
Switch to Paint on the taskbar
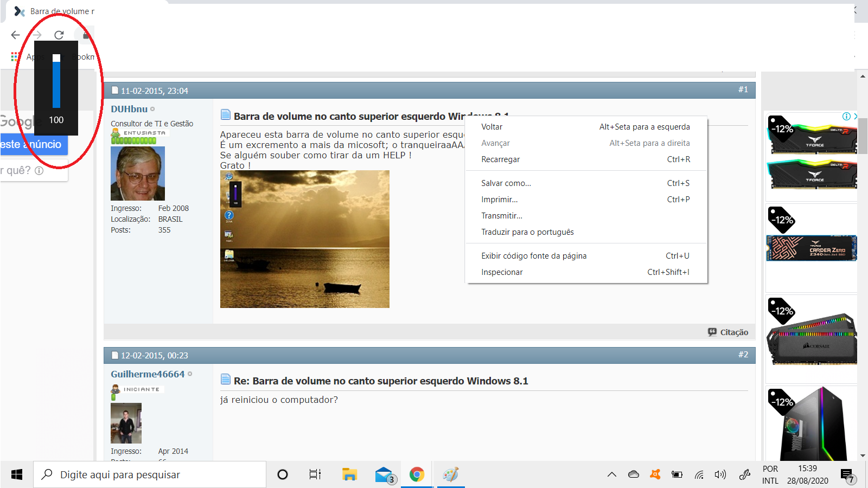coord(451,474)
